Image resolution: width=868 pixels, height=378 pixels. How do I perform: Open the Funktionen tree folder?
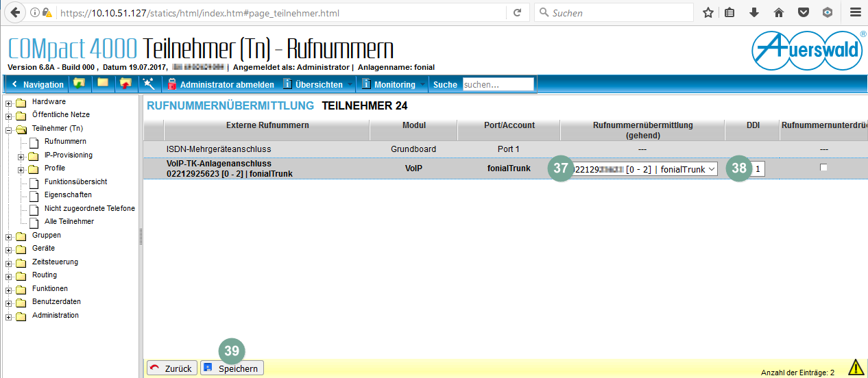click(50, 288)
